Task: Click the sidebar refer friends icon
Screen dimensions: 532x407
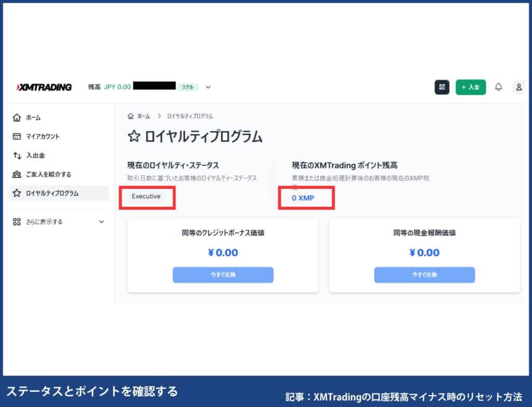Action: pyautogui.click(x=17, y=174)
